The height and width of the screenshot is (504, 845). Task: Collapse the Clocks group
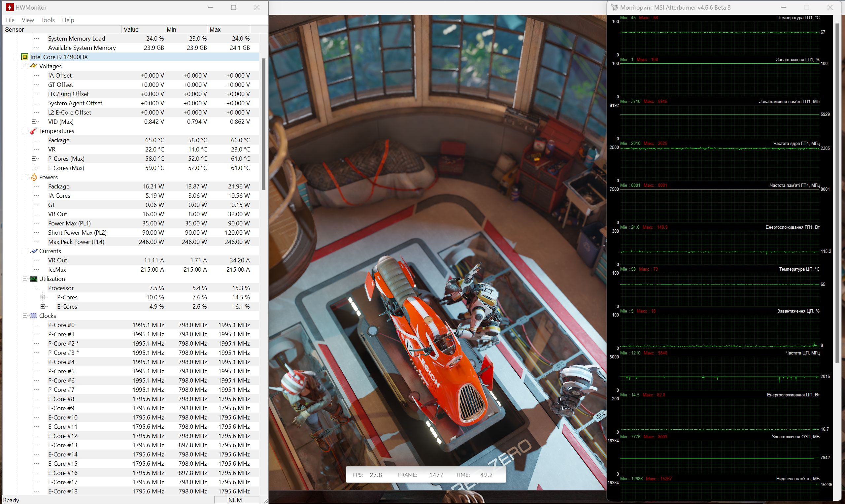[x=25, y=316]
